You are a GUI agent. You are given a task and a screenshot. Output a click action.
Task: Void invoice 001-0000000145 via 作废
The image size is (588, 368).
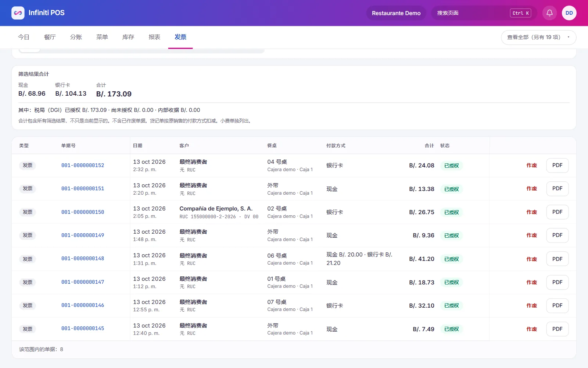click(531, 329)
